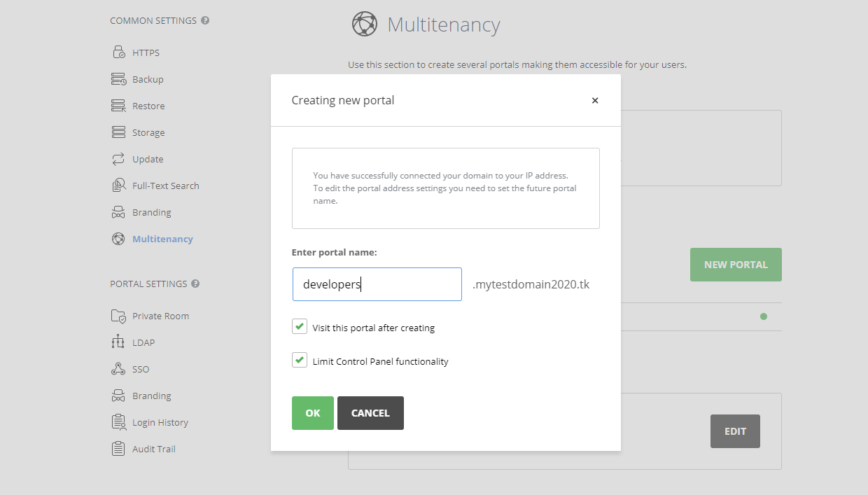Click the Restore icon in sidebar
This screenshot has height=495, width=868.
(118, 106)
